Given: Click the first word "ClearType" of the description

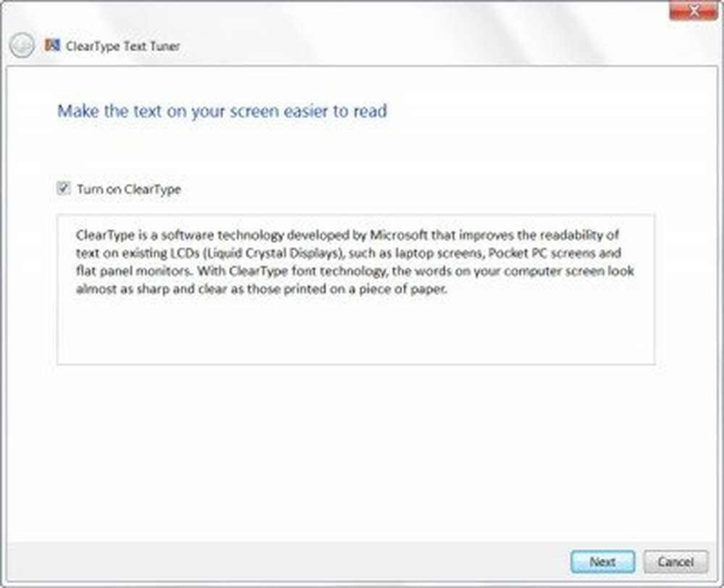Looking at the screenshot, I should coord(105,235).
